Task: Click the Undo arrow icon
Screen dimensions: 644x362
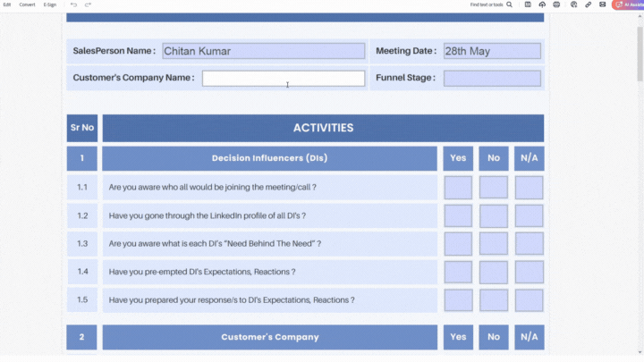Action: point(73,4)
